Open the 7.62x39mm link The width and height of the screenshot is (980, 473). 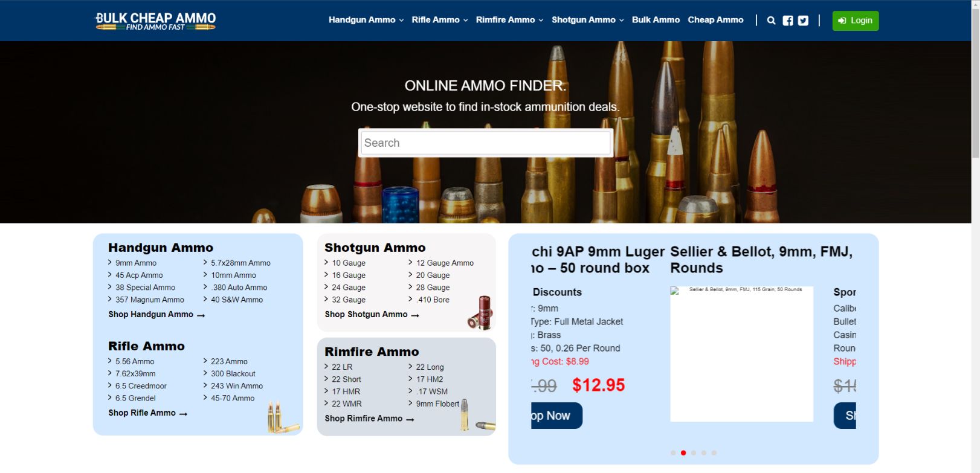point(135,373)
